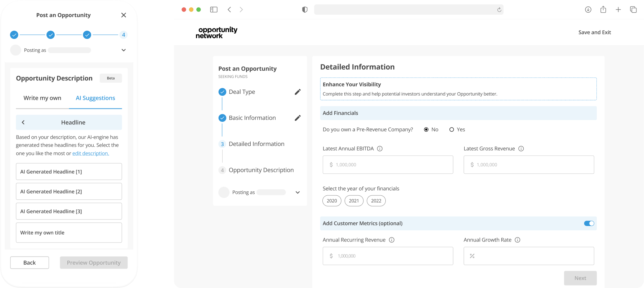Select 2022 financial year
Image resolution: width=644 pixels, height=288 pixels.
tap(376, 201)
